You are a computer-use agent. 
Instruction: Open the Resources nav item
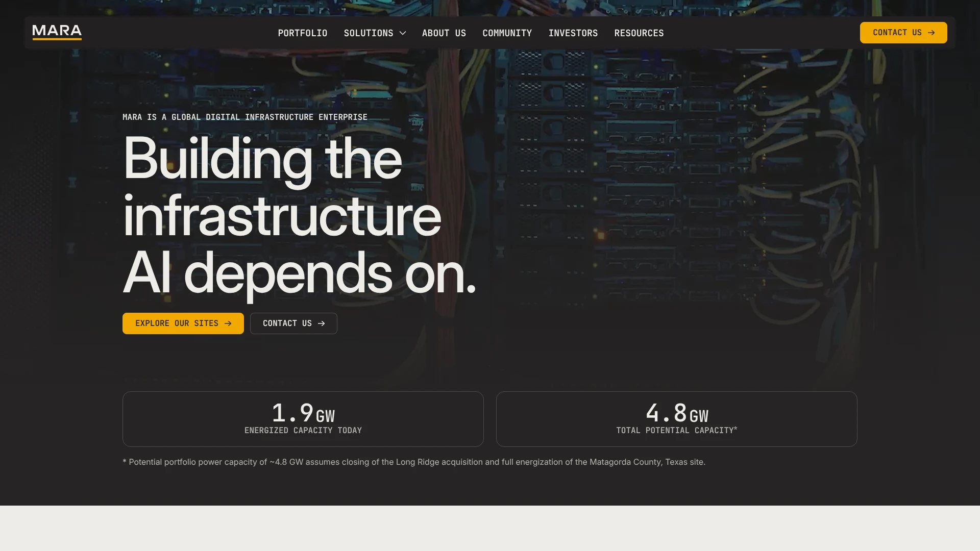coord(639,33)
